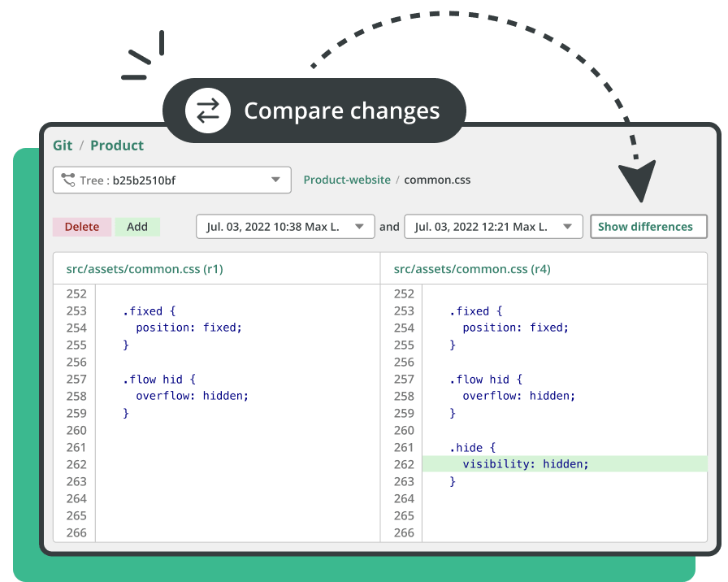Click the red Delete legend swatch
Screen dimensions: 728x582
coord(82,227)
